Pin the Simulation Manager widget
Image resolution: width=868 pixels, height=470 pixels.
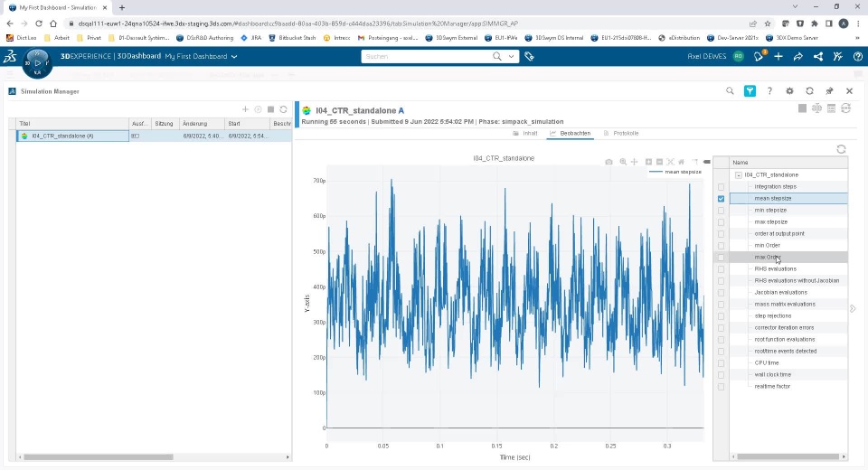pos(829,90)
